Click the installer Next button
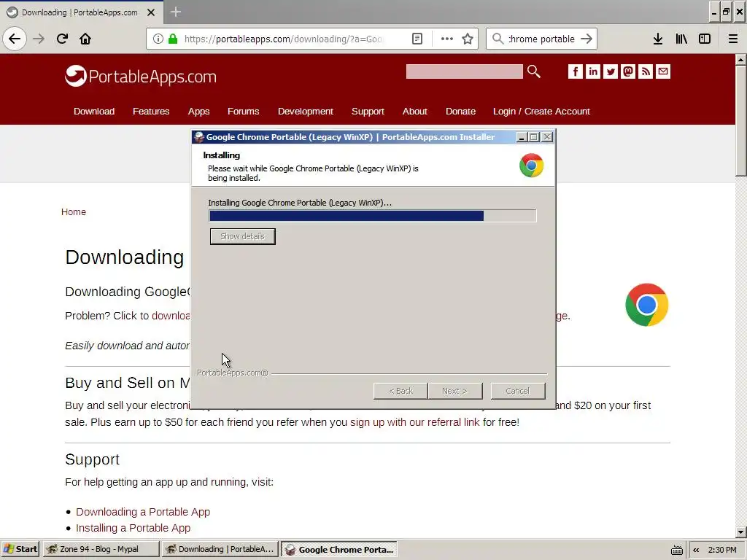Image resolution: width=747 pixels, height=560 pixels. (455, 391)
